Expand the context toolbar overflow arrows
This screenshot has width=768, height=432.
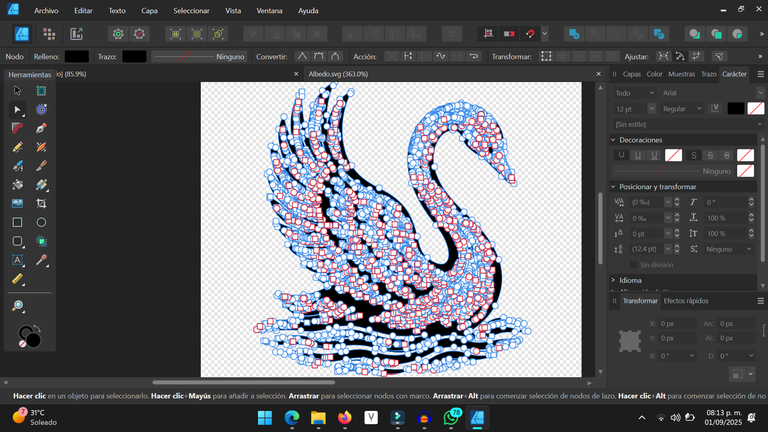point(761,56)
